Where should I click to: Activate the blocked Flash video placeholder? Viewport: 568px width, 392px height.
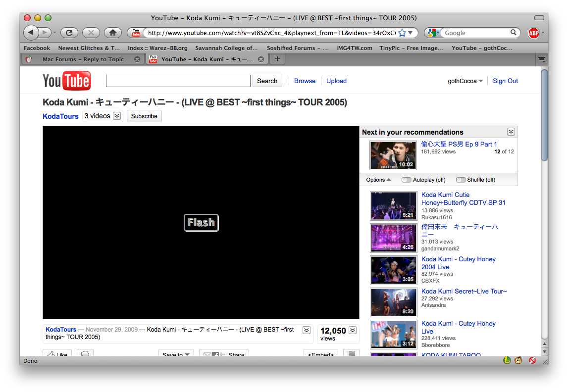tap(201, 222)
